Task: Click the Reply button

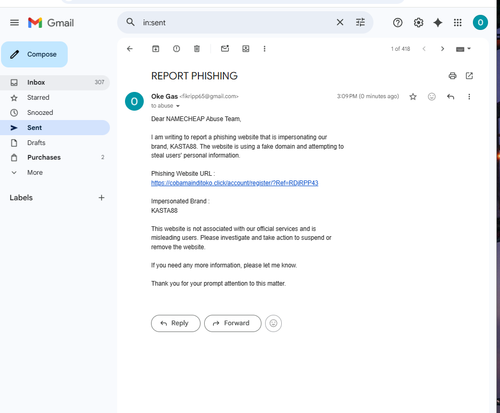Action: click(x=176, y=323)
